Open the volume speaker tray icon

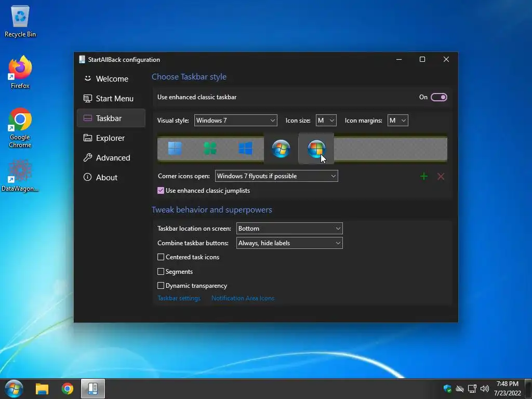[485, 389]
